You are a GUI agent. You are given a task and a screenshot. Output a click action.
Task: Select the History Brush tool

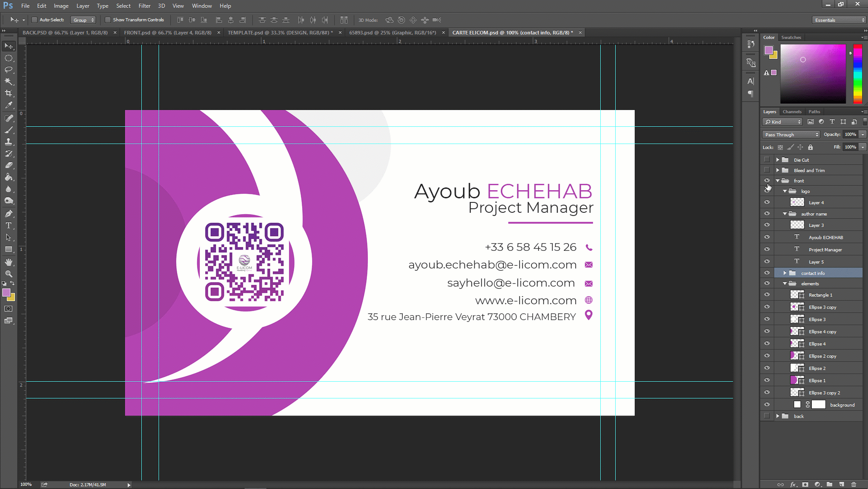click(x=9, y=153)
